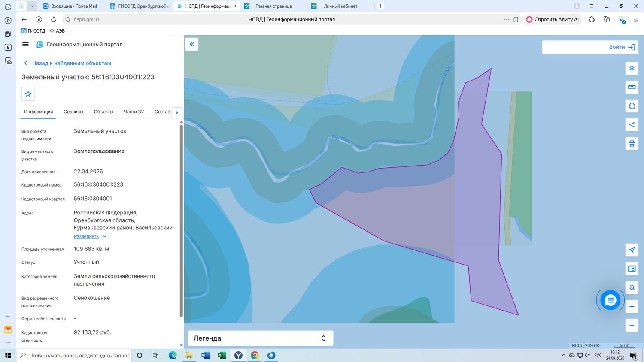This screenshot has height=362, width=644.
Task: Open Excel from the taskbar
Action: pyautogui.click(x=222, y=355)
